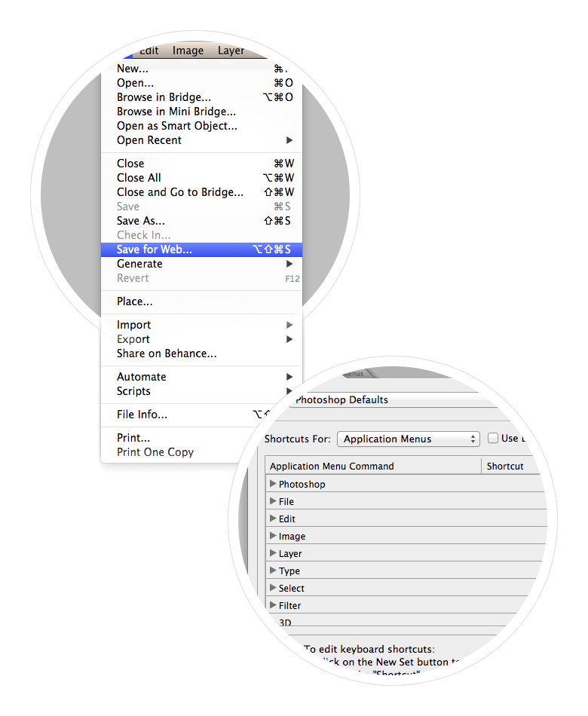The width and height of the screenshot is (588, 716).
Task: Expand the Edit command group
Action: [x=273, y=519]
